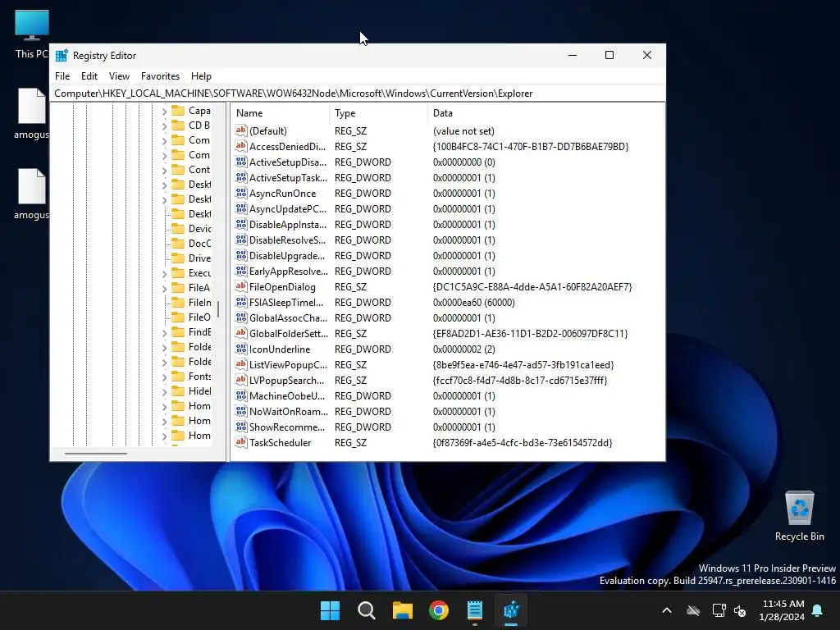Open the View menu
840x630 pixels.
point(119,76)
